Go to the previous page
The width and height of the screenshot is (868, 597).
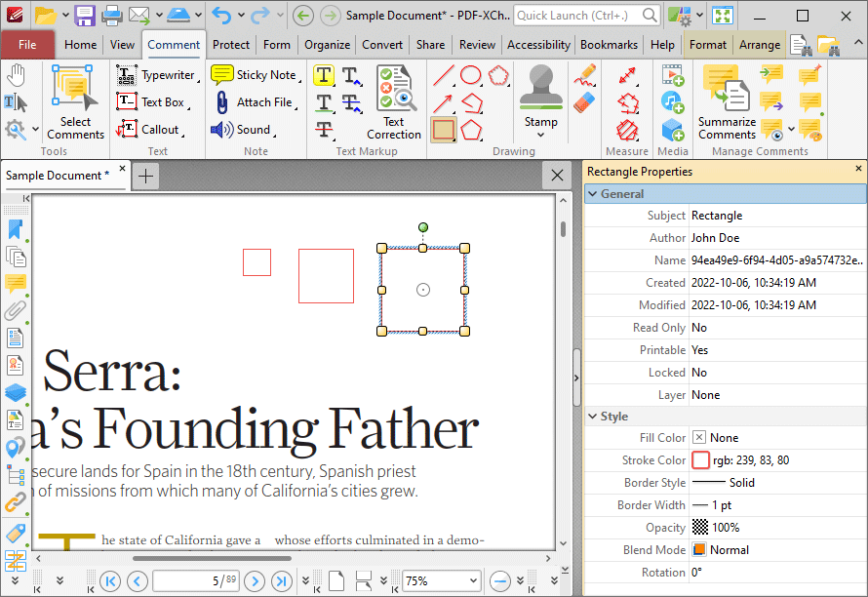137,580
